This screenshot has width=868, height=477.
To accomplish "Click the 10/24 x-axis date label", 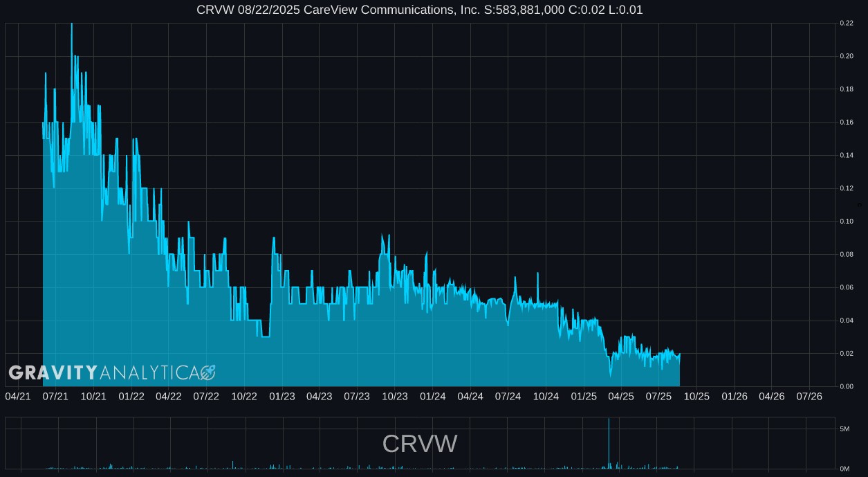I will click(x=546, y=397).
